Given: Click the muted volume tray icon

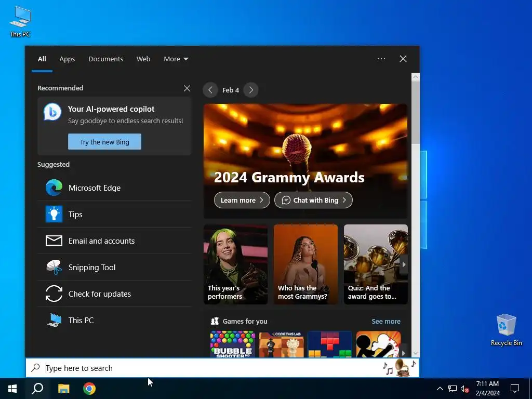Looking at the screenshot, I should pos(465,389).
